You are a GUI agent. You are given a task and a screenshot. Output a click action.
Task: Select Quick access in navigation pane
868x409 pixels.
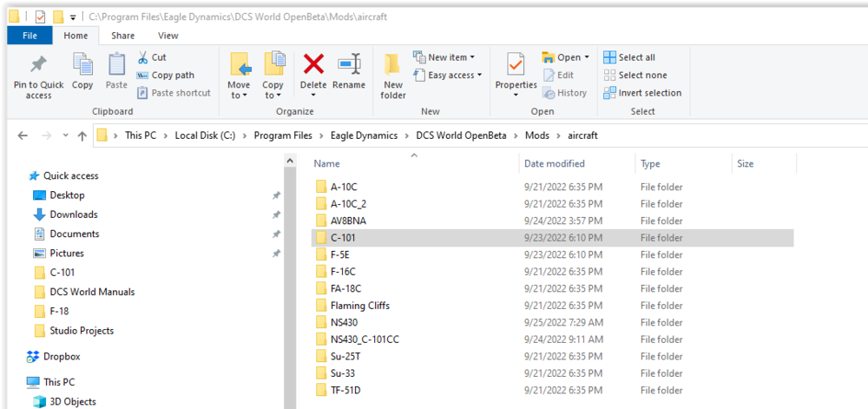point(71,176)
